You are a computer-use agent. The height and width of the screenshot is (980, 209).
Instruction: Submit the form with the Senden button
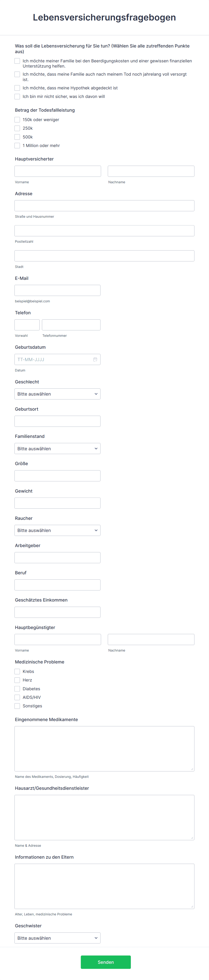106,962
